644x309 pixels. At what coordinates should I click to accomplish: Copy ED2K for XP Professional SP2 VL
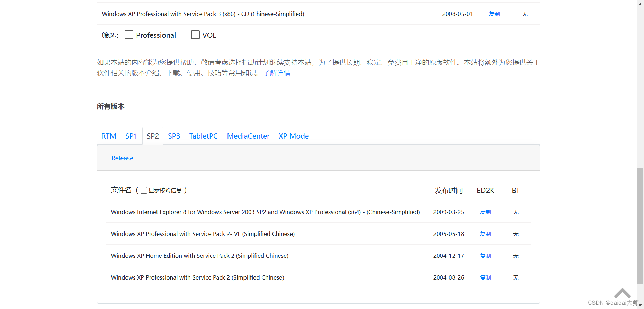(485, 234)
